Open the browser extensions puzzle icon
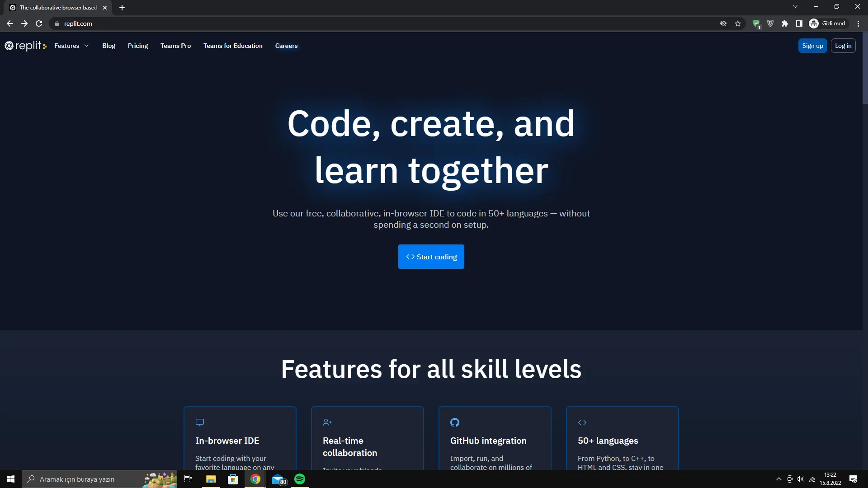The width and height of the screenshot is (868, 488). [x=785, y=23]
